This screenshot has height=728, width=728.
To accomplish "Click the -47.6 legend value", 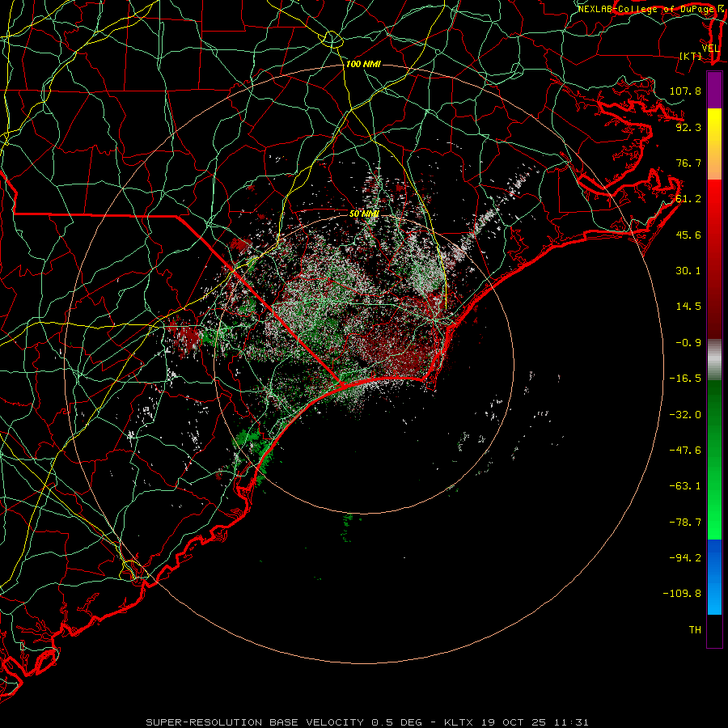I will (x=685, y=451).
